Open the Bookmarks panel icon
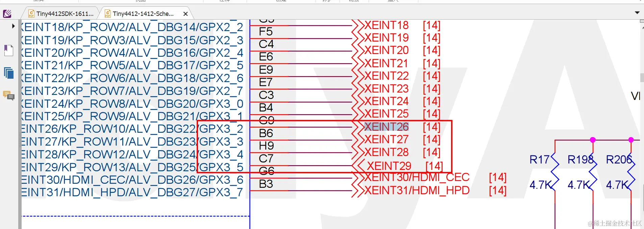Viewport: 644px width, 229px height. point(9,50)
